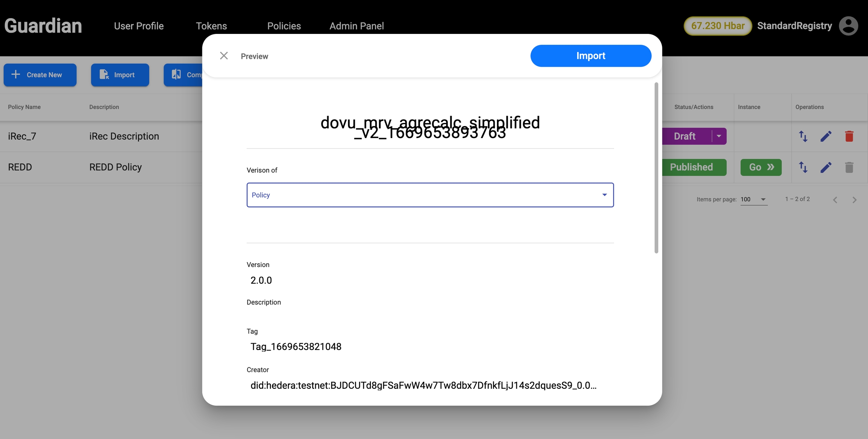Click the dialog's vertical scrollbar
868x439 pixels.
[x=656, y=168]
